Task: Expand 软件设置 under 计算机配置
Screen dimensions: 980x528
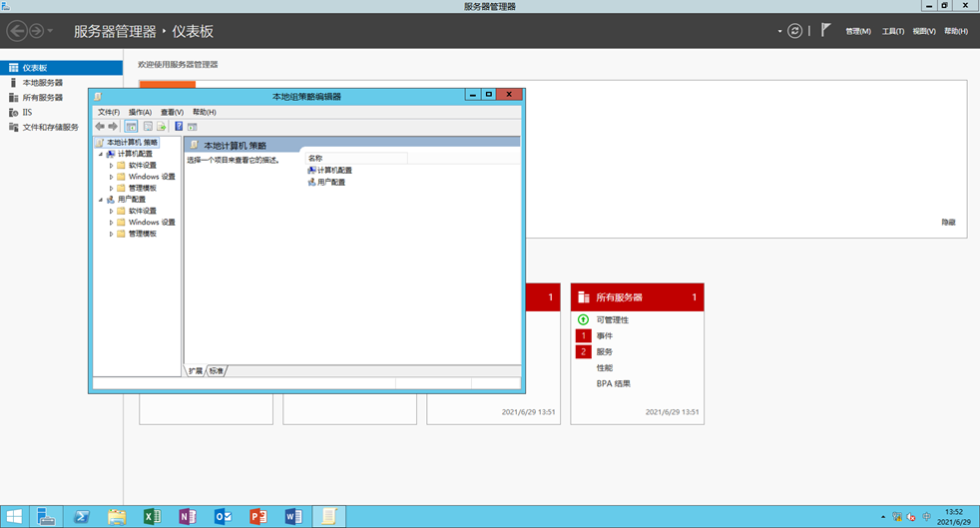Action: click(x=112, y=166)
